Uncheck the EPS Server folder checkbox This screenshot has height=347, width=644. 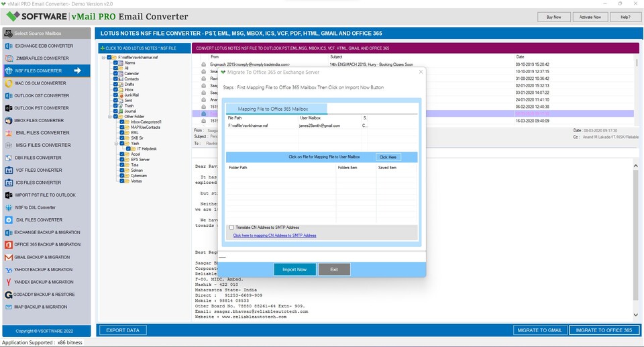coord(122,160)
